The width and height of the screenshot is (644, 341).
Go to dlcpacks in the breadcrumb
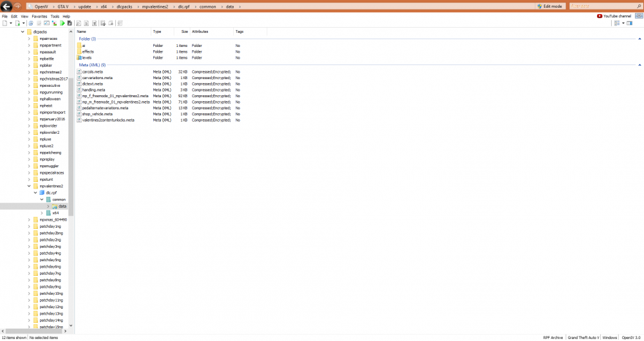pos(124,6)
